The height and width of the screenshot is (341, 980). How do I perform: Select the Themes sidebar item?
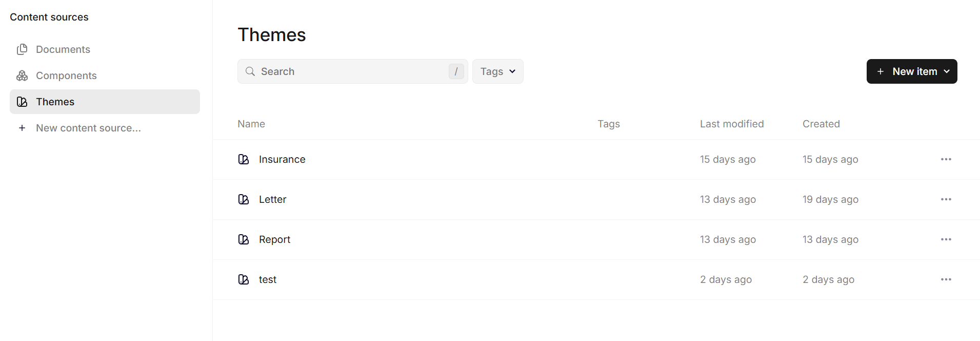pos(105,102)
